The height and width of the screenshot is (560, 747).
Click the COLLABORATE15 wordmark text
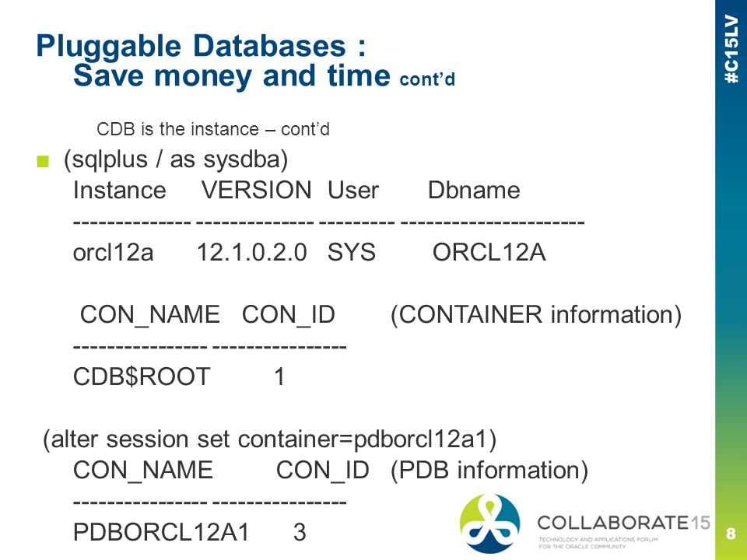(623, 523)
